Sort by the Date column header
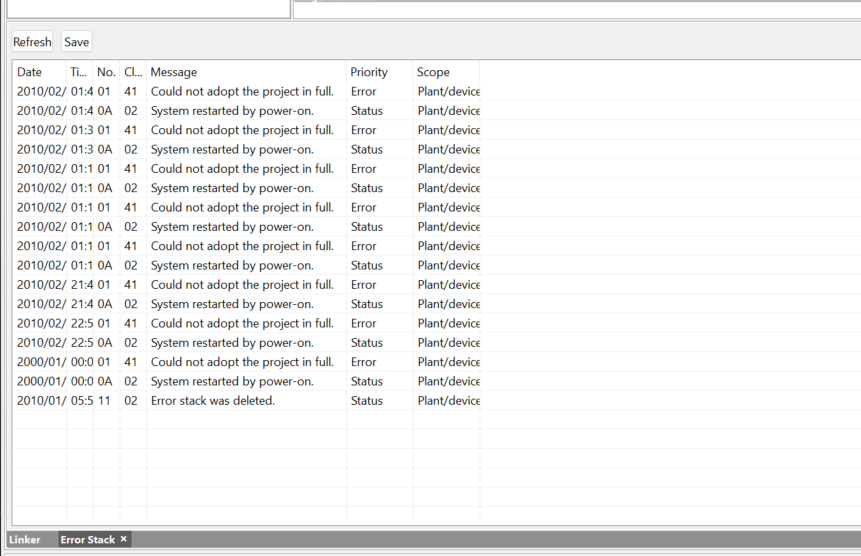Screen dimensions: 861x556 click(x=40, y=72)
